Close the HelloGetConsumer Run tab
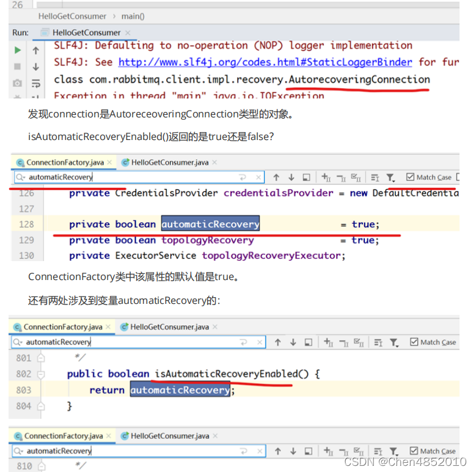 pos(128,33)
